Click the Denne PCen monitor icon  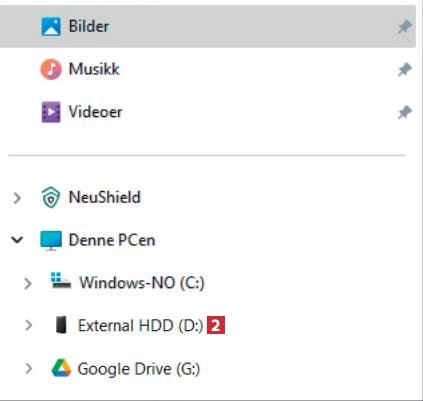(51, 241)
